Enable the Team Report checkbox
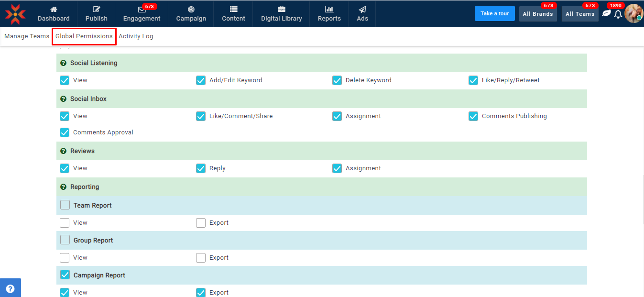 pos(65,205)
